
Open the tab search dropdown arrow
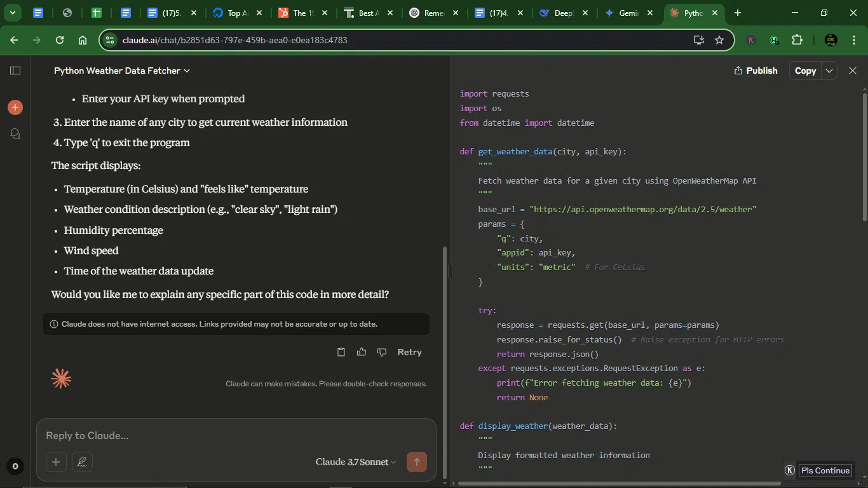13,13
